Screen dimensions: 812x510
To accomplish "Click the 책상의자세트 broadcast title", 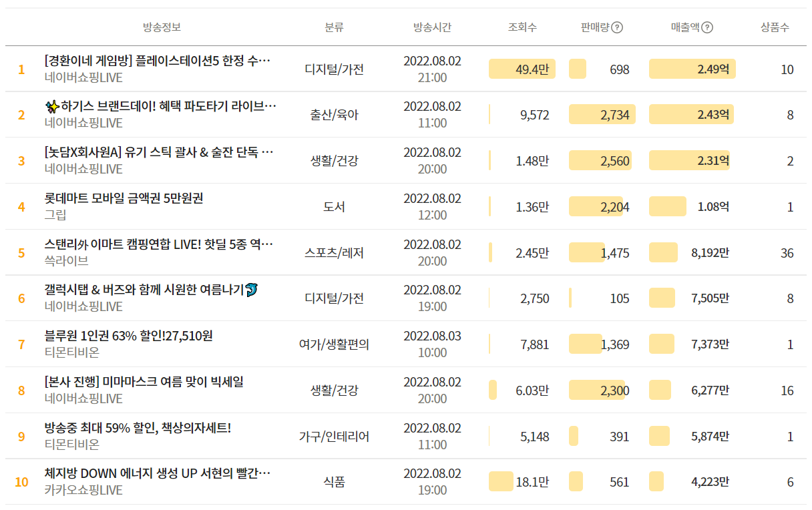I will [x=138, y=427].
